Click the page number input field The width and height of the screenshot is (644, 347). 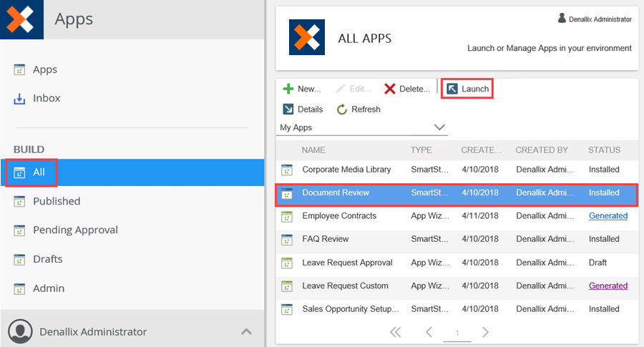click(457, 333)
